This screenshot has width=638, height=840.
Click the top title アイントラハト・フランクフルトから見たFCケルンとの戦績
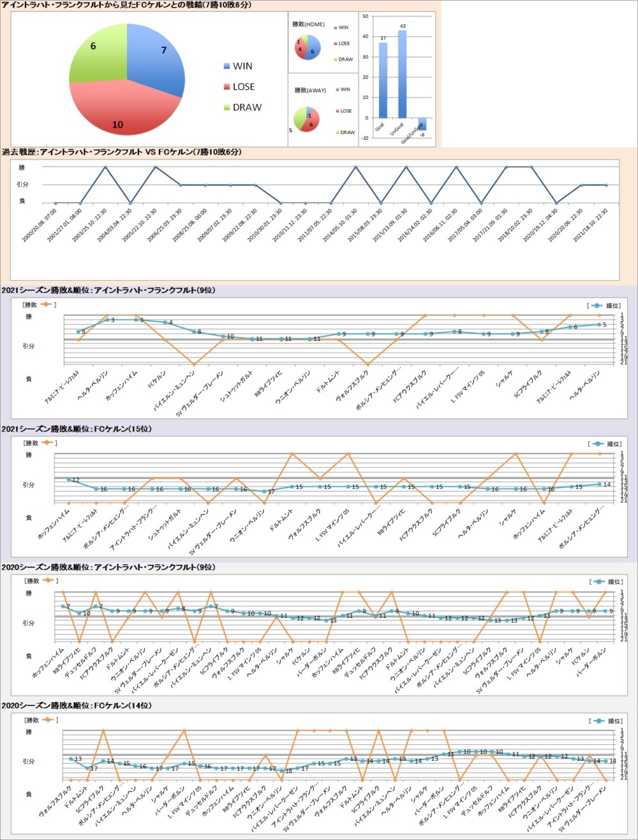126,5
